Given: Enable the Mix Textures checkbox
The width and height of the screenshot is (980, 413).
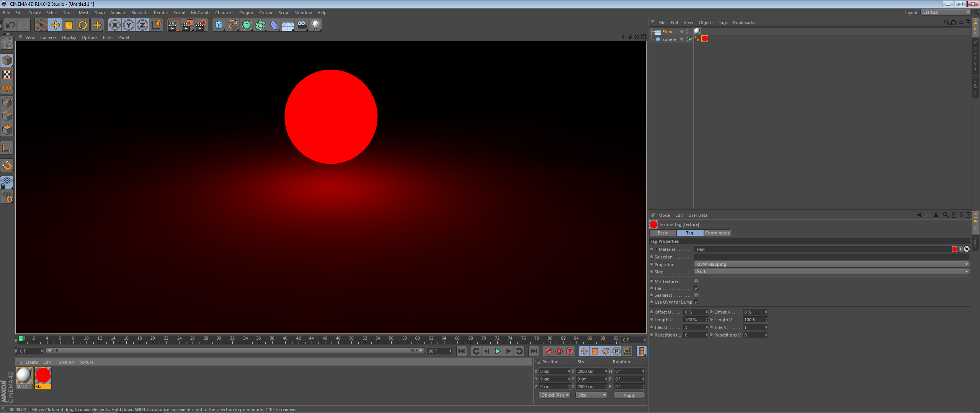Looking at the screenshot, I should tap(696, 281).
